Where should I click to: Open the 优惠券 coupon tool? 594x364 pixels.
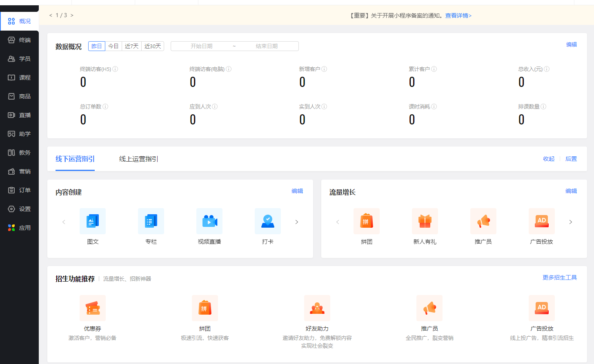pyautogui.click(x=93, y=308)
